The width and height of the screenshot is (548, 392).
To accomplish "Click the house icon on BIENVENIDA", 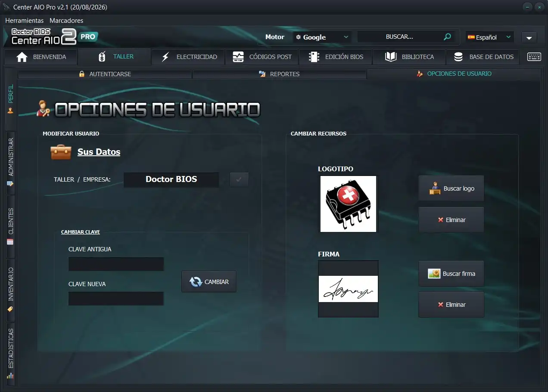I will click(22, 57).
